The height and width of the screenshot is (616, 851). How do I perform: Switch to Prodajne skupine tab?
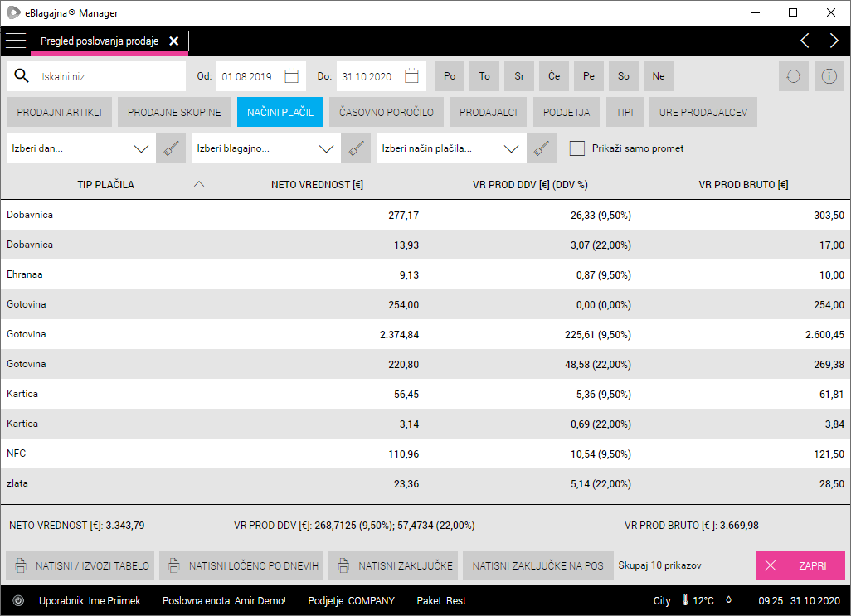tap(174, 112)
